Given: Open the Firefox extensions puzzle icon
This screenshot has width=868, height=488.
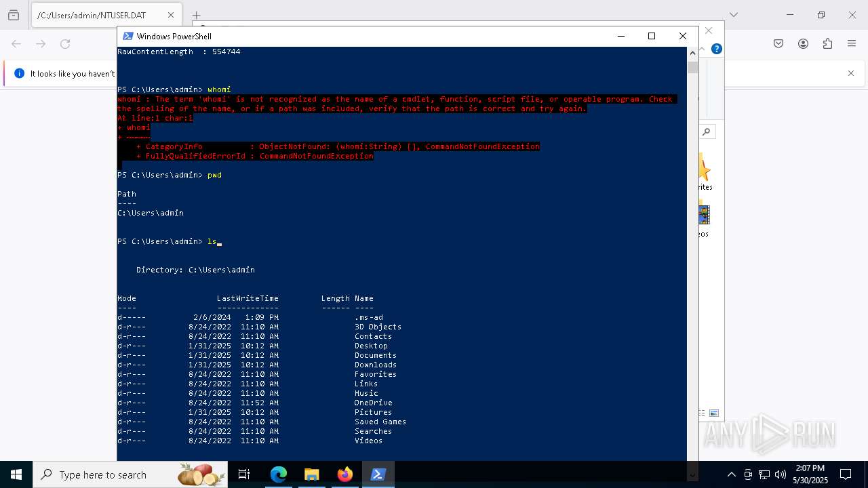Looking at the screenshot, I should click(827, 43).
